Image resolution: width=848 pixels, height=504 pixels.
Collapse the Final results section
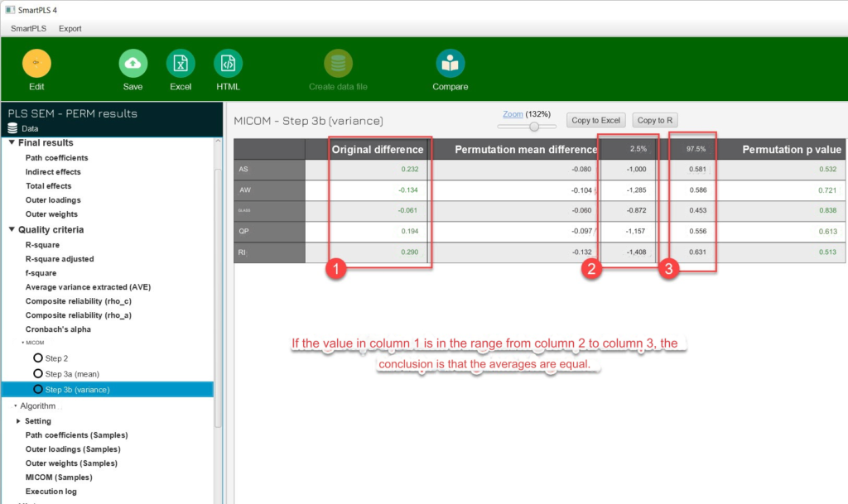coord(12,143)
